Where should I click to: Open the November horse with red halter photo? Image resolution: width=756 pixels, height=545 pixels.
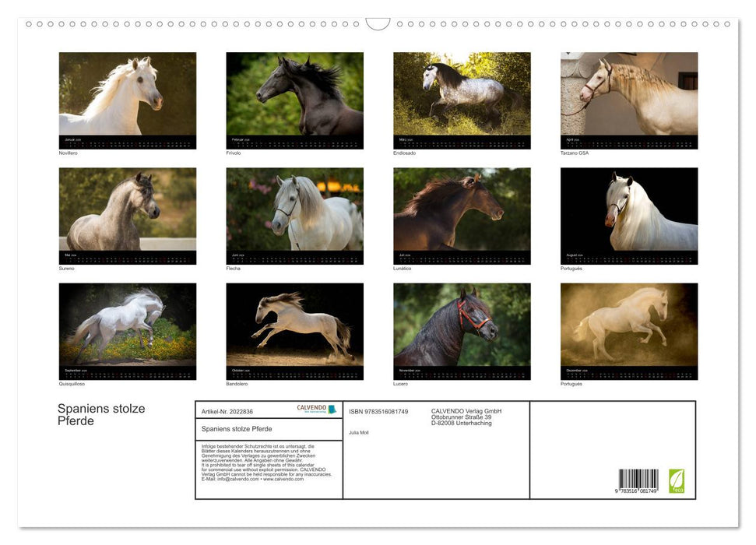click(462, 325)
